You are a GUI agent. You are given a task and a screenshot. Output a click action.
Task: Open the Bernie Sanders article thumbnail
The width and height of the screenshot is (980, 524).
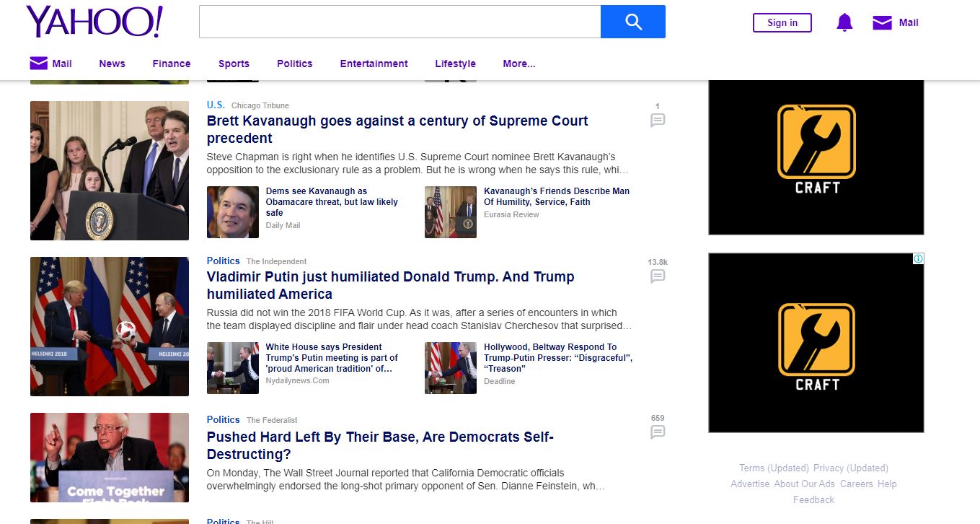pos(110,458)
